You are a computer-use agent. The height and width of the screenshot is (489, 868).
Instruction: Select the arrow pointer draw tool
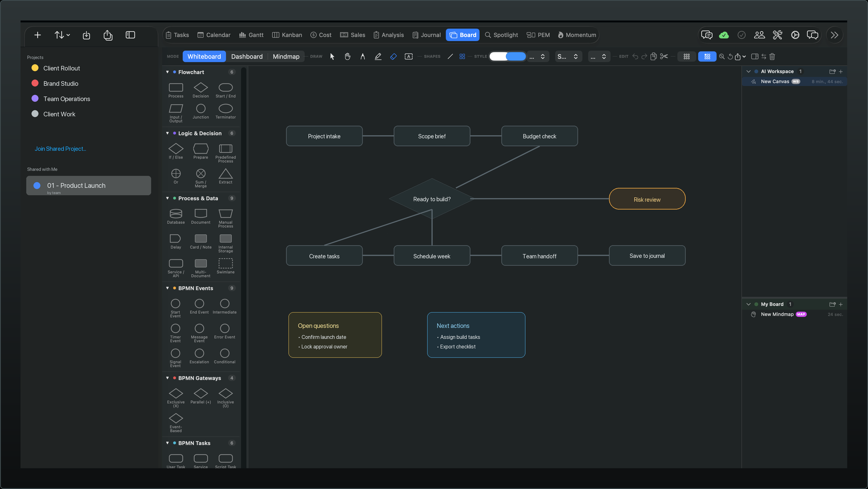[332, 57]
